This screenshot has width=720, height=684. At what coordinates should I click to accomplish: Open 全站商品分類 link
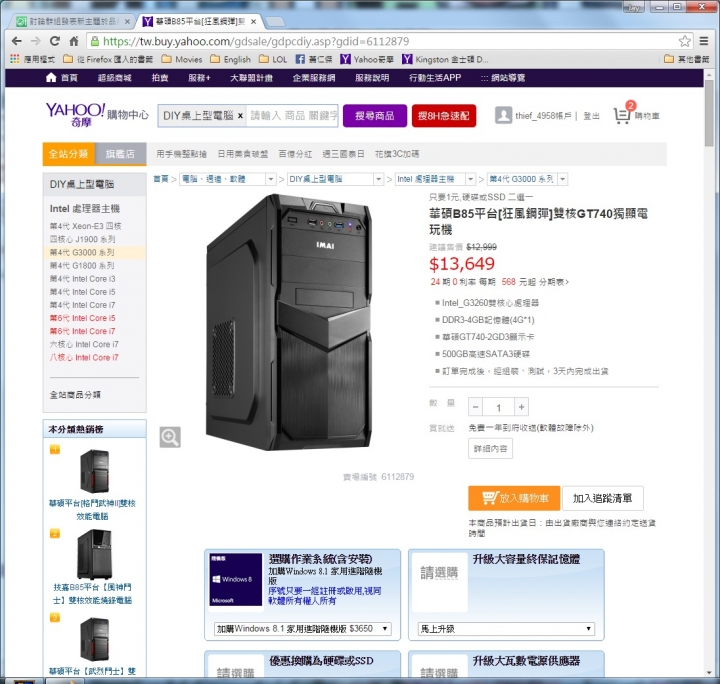tap(75, 395)
